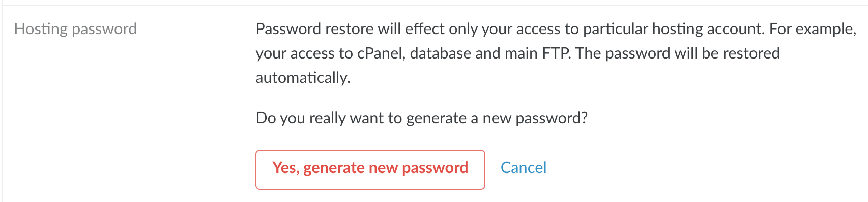Click the 'Do you really want to generate' question
This screenshot has width=868, height=202.
coord(421,118)
